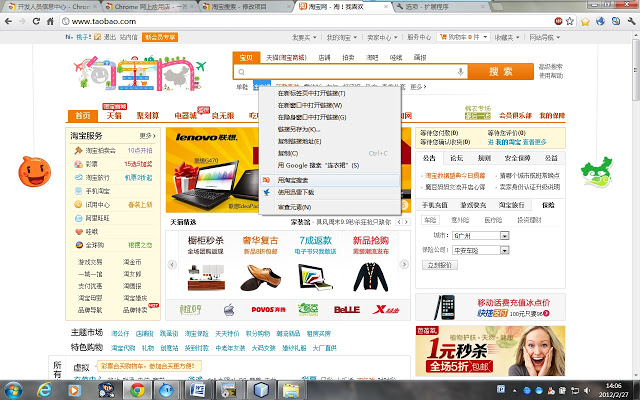Open the Word document on taskbar
This screenshot has height=400, width=640.
coord(198,391)
